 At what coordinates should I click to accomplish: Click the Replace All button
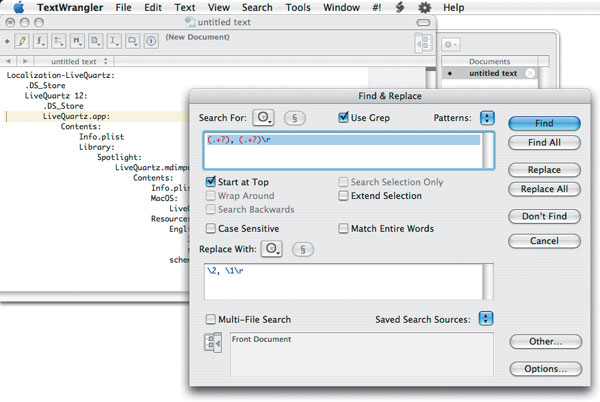point(543,189)
